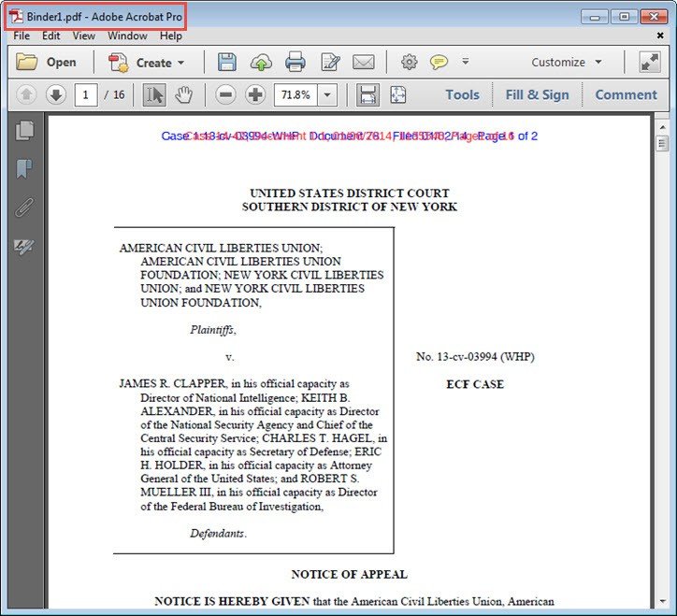
Task: Go to next page arrow
Action: (55, 94)
